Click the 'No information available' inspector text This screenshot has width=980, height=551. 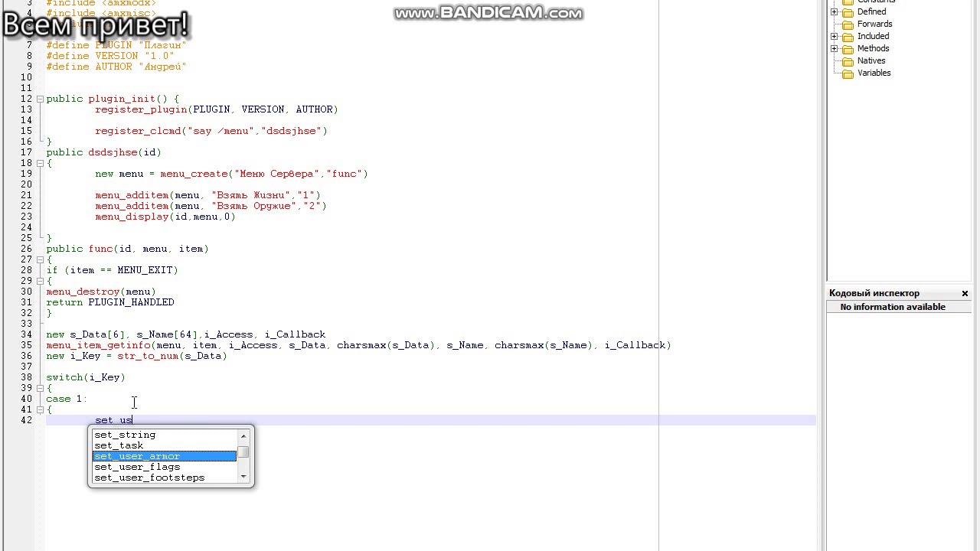pyautogui.click(x=893, y=307)
